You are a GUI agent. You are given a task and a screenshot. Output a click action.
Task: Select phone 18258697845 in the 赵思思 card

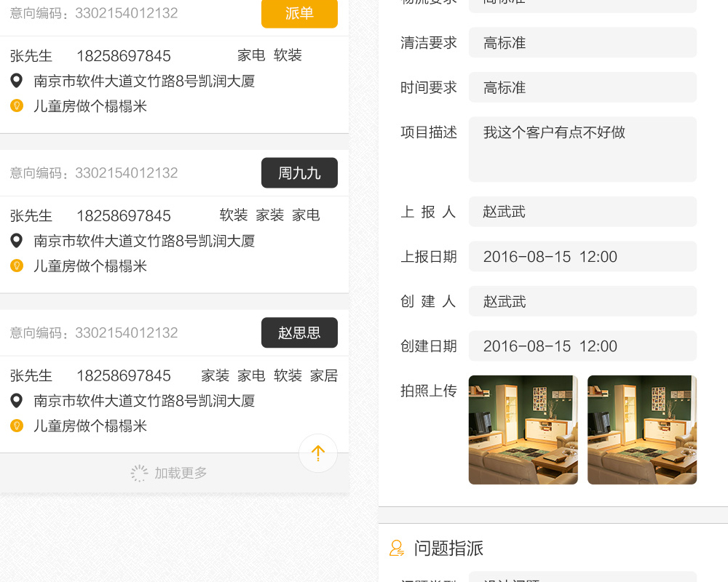124,375
